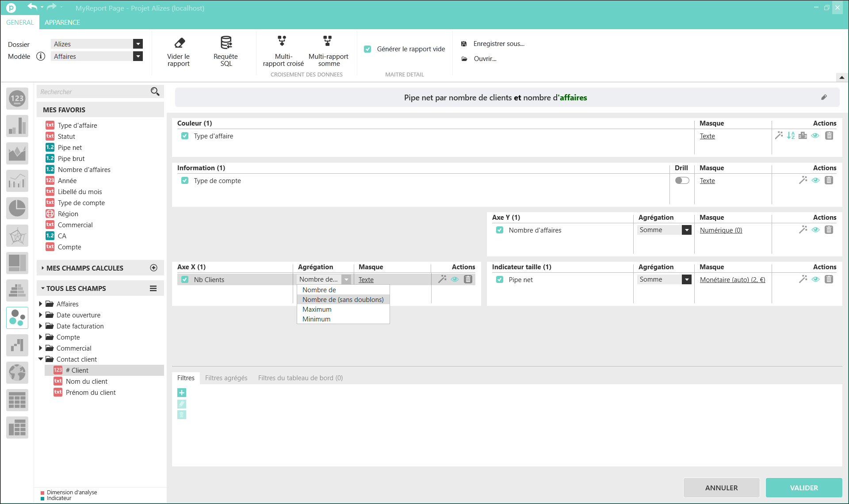Open the Requête SQL tool
Image resolution: width=849 pixels, height=504 pixels.
pos(226,43)
